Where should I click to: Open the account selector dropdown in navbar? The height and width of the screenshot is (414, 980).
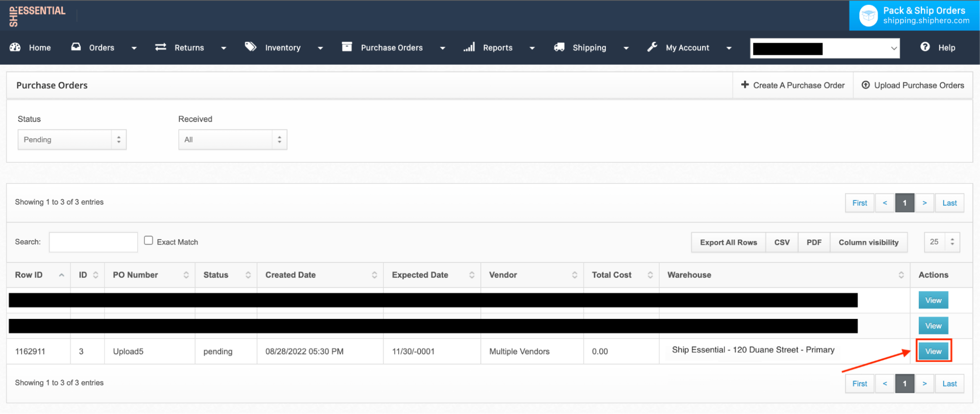[x=825, y=48]
